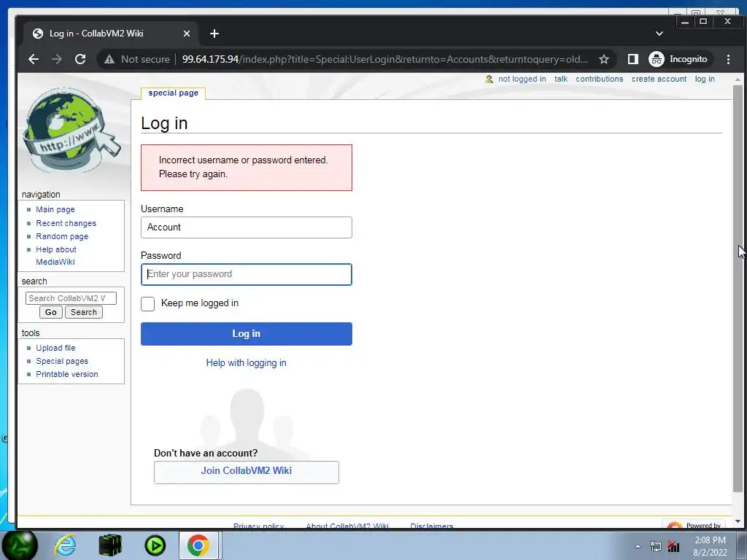Click the Not secure warning icon
This screenshot has width=747, height=560.
coord(109,59)
